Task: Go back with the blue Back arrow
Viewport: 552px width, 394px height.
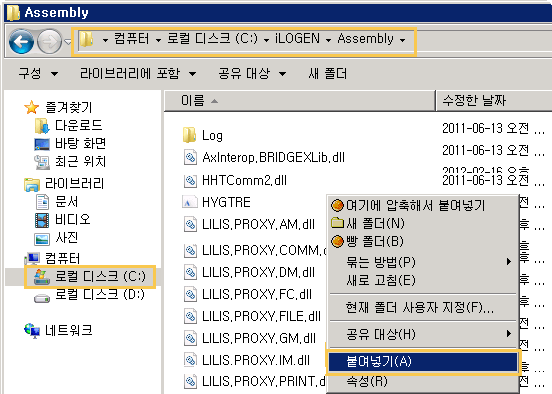Action: tap(21, 42)
